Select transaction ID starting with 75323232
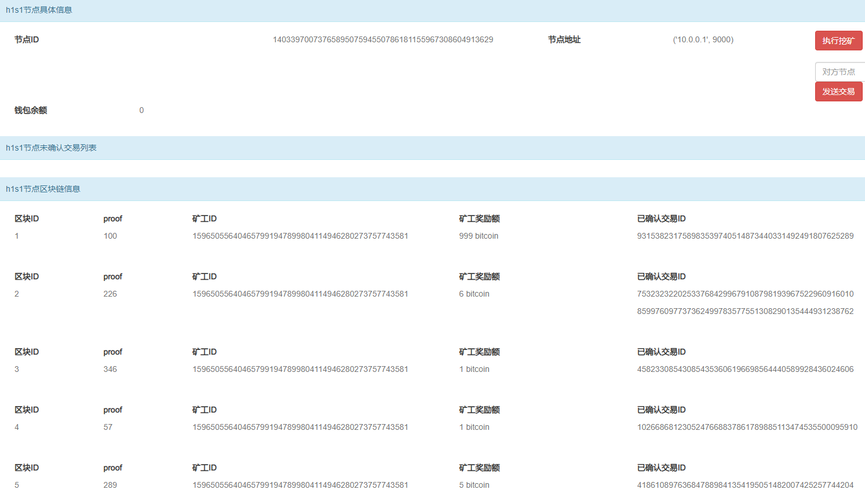Viewport: 865px width, 504px height. pyautogui.click(x=746, y=294)
